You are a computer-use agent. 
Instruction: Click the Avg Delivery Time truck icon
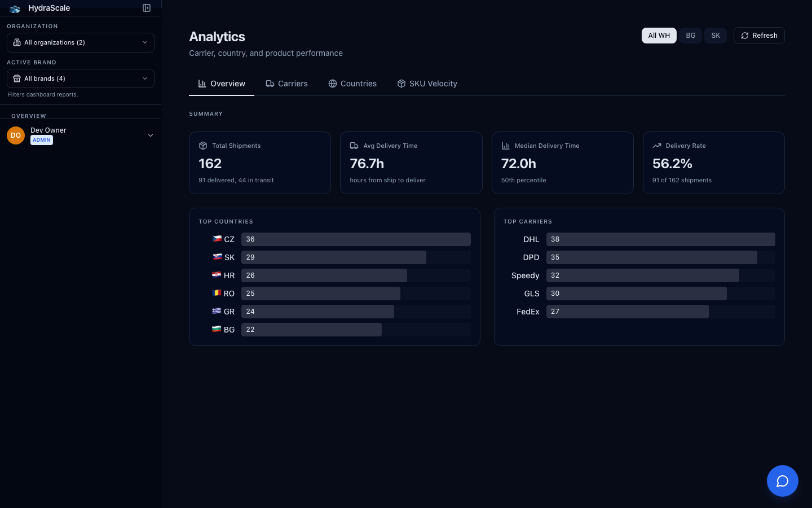(354, 146)
